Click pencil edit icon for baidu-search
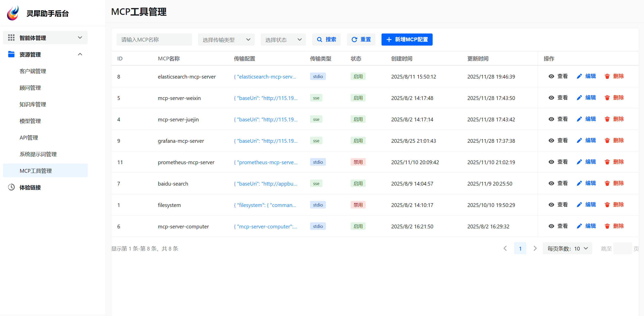This screenshot has height=316, width=644. pos(579,183)
